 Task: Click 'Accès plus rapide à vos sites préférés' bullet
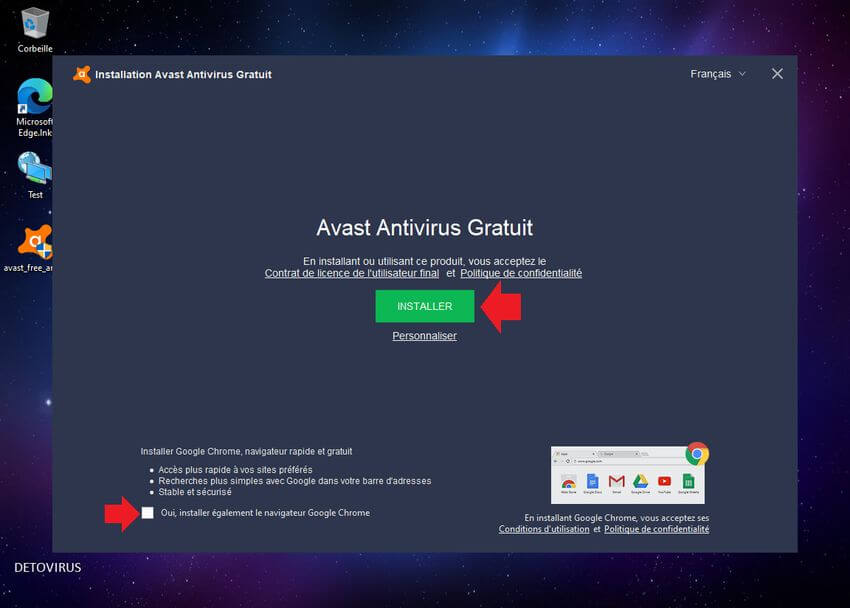click(235, 469)
